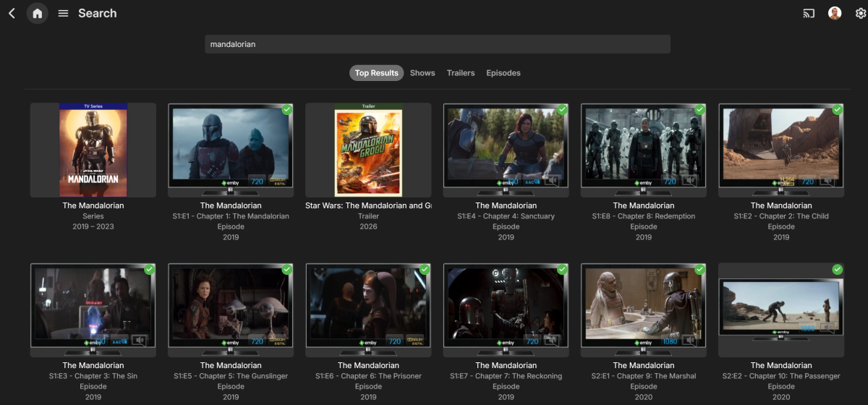Click S1:E4 - Chapter 4: Sanctuary text
868x405 pixels.
506,216
